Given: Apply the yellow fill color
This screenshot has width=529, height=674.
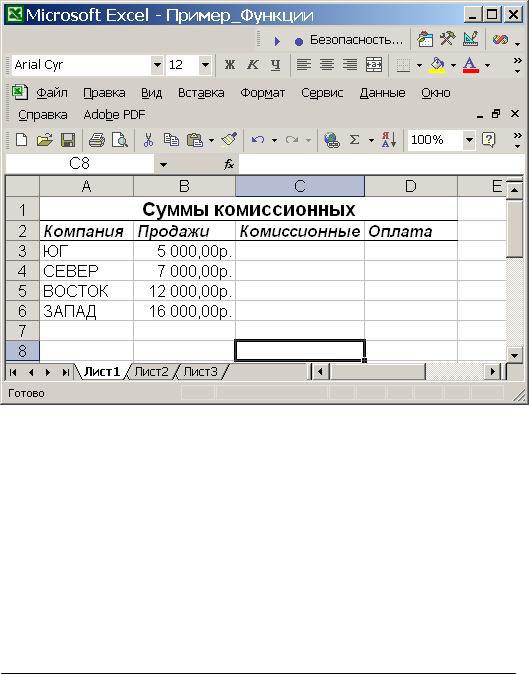Looking at the screenshot, I should 437,65.
